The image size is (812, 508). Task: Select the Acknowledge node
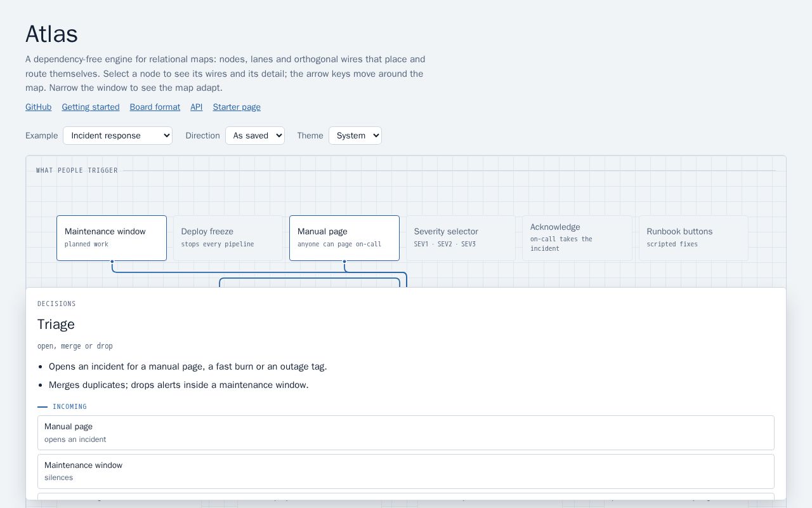pos(577,238)
